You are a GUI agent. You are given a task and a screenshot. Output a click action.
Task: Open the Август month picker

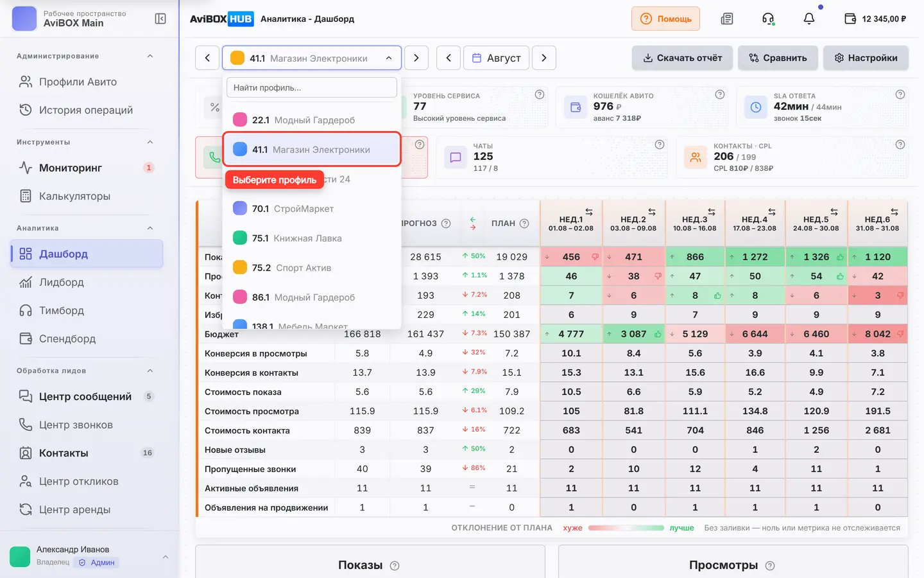click(497, 58)
